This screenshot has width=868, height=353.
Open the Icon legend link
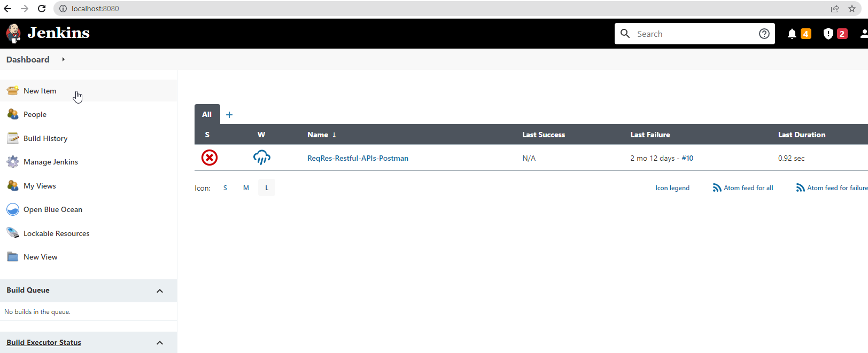pos(672,188)
